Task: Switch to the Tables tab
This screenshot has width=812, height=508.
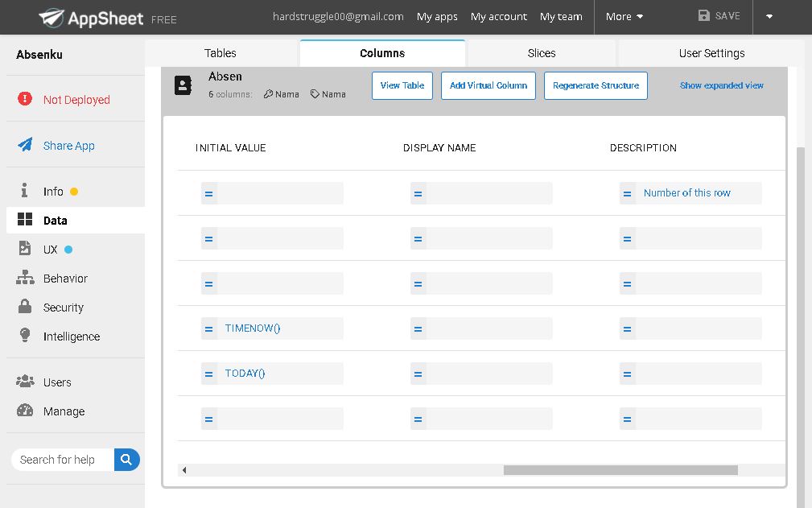Action: pyautogui.click(x=220, y=52)
